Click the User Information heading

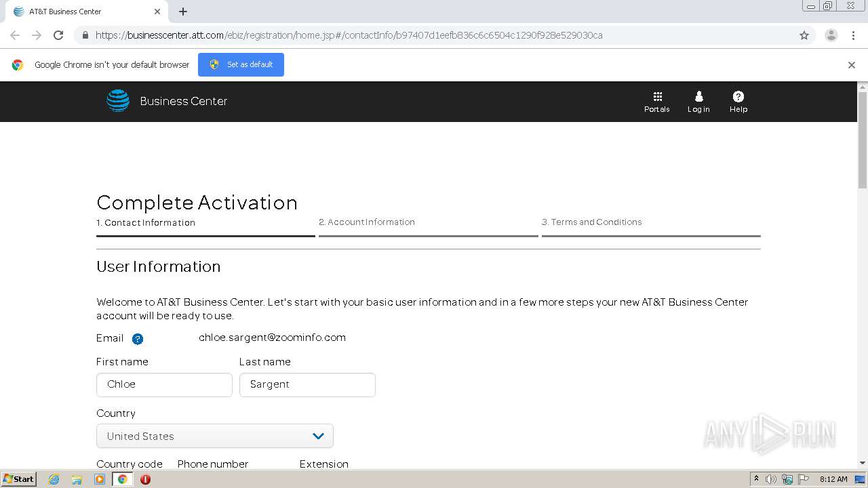(x=158, y=266)
